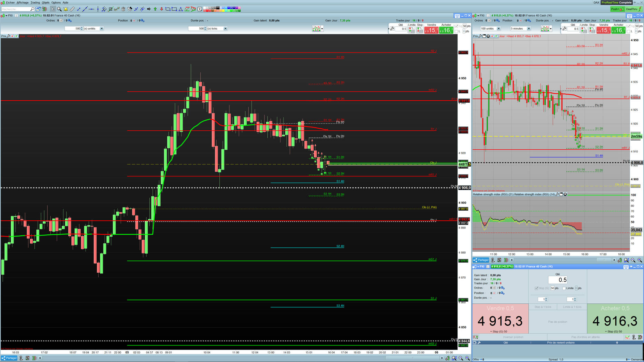Open wrench settings next to main chart Qté
This screenshot has height=362, width=644.
click(x=392, y=29)
